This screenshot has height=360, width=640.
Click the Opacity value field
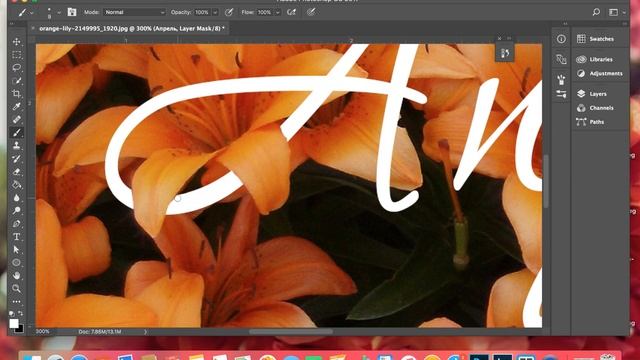[x=202, y=12]
